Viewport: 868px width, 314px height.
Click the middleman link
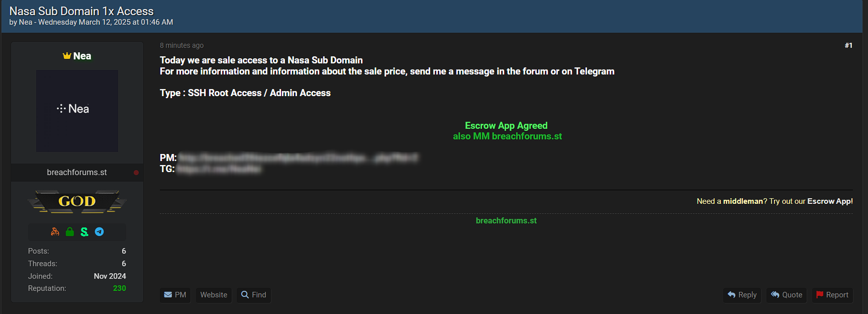(743, 201)
